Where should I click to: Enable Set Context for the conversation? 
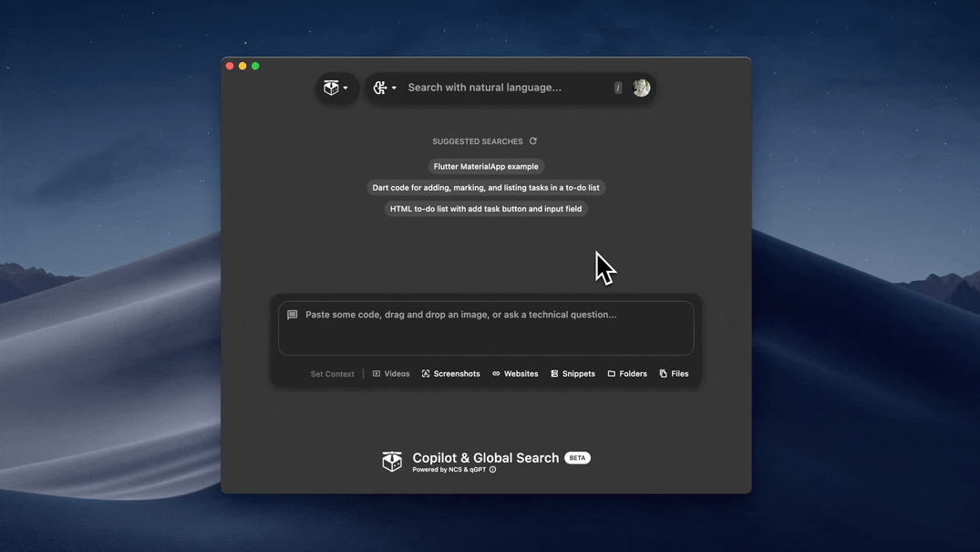pos(331,373)
